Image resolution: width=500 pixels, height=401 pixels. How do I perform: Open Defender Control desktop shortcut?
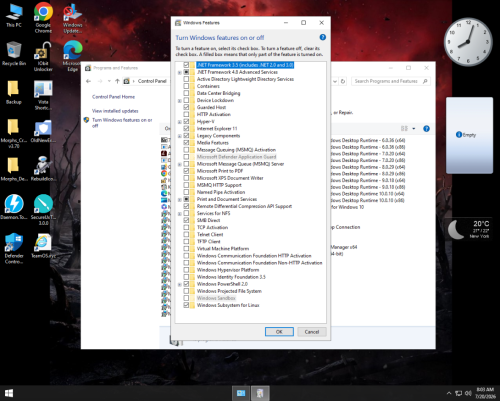[14, 248]
